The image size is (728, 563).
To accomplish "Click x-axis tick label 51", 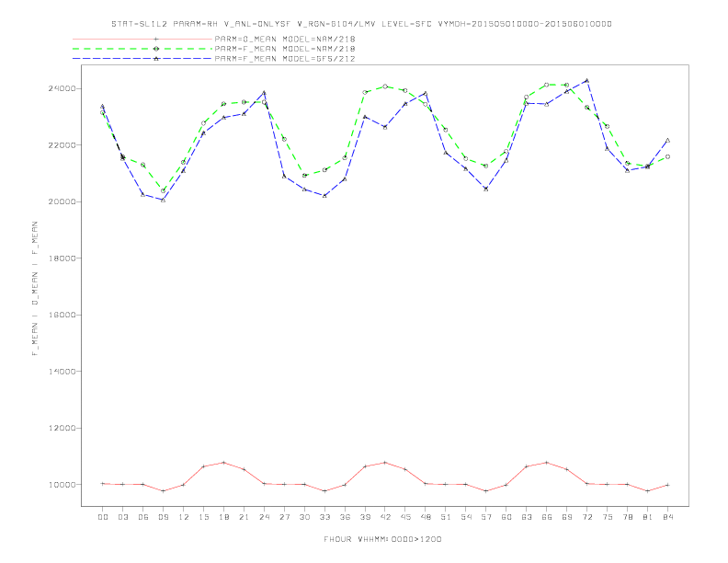I will coord(446,517).
